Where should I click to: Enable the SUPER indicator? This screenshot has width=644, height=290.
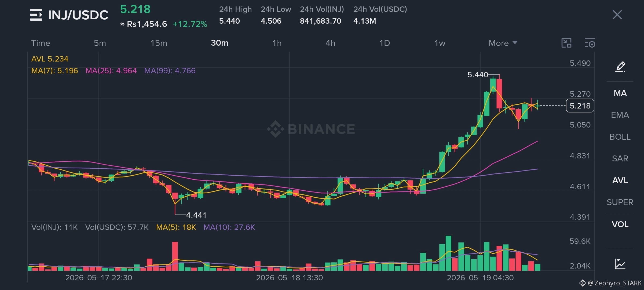(620, 202)
